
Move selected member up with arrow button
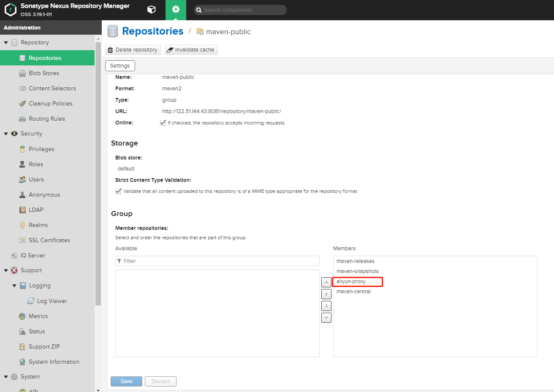[x=326, y=282]
